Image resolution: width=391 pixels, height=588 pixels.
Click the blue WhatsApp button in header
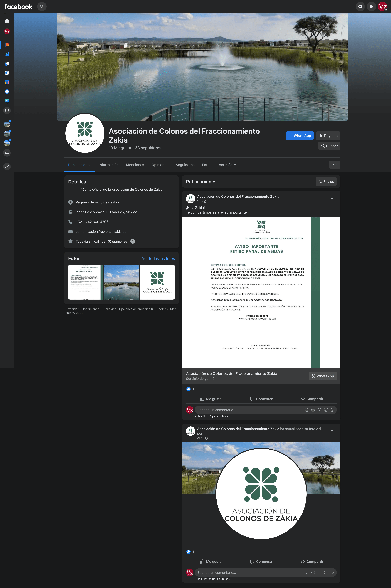pyautogui.click(x=300, y=135)
